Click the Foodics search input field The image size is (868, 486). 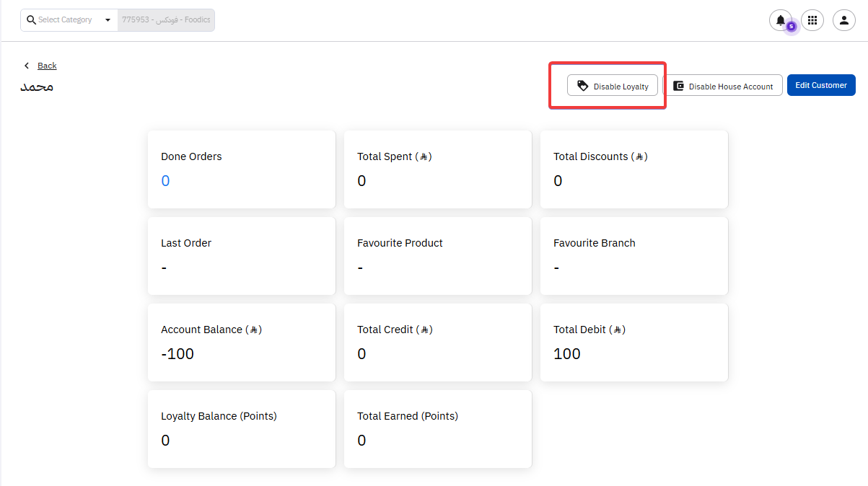coord(166,20)
